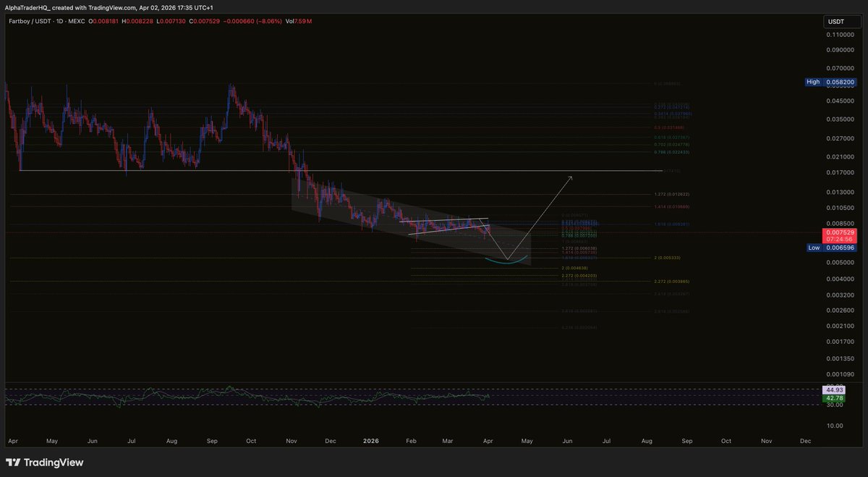Image resolution: width=868 pixels, height=477 pixels.
Task: Select the Low 0.006596 price label
Action: click(830, 248)
